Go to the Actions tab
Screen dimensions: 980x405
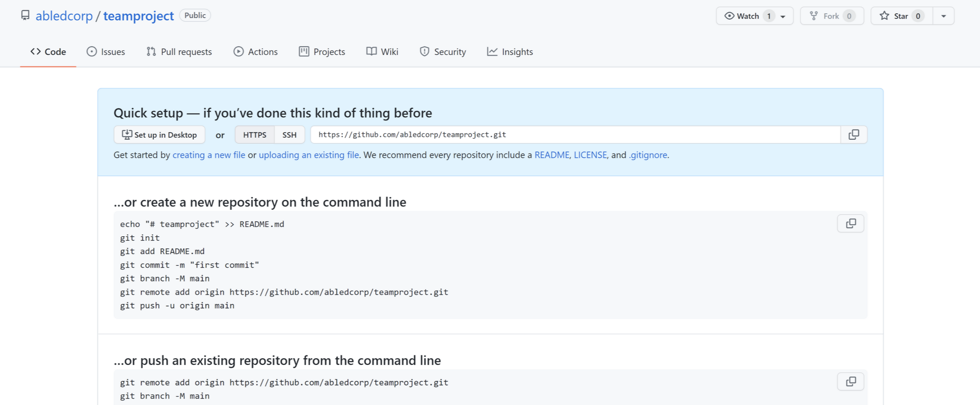pos(256,51)
